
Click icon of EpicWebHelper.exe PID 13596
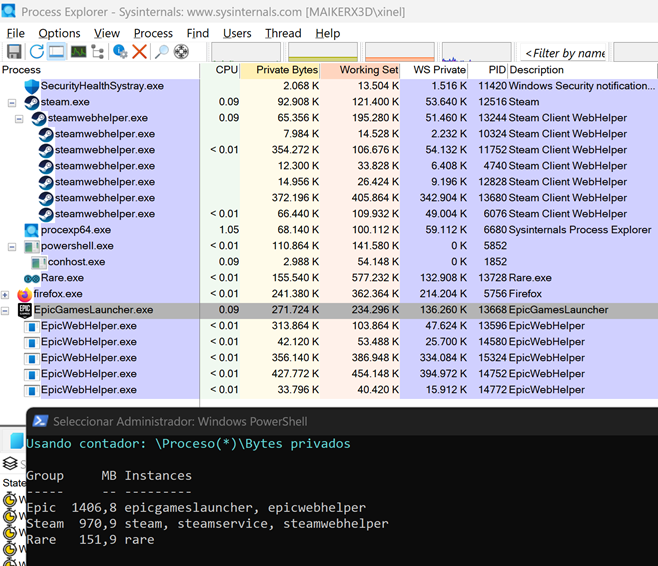click(x=31, y=326)
